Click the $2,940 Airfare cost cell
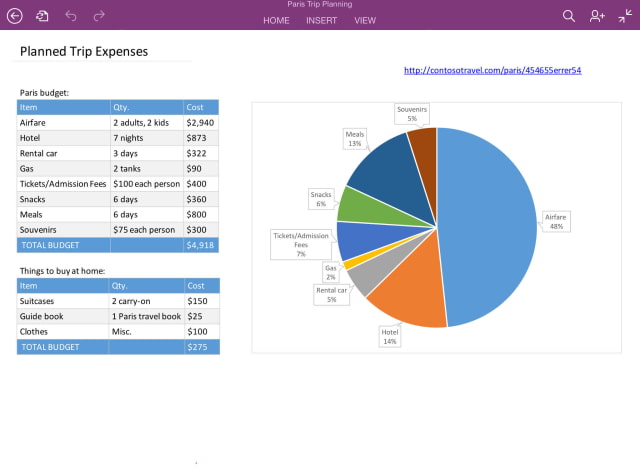 pos(201,122)
